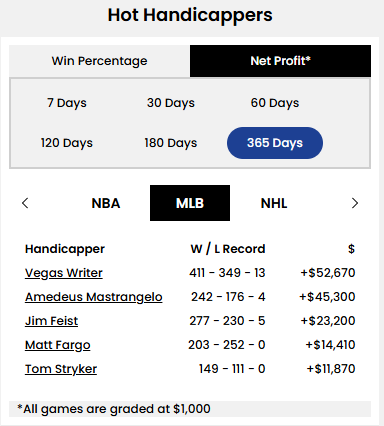View Jim Feist's handicapper page
The height and width of the screenshot is (426, 384).
pyautogui.click(x=51, y=321)
